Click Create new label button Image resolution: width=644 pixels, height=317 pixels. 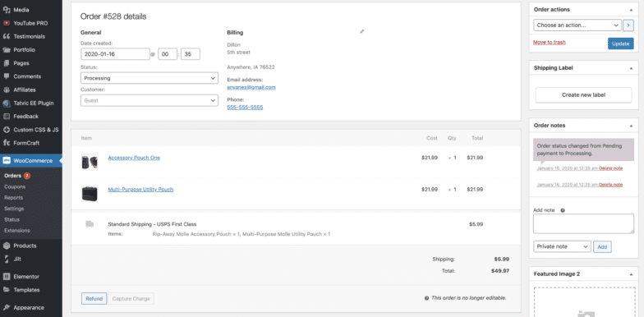coord(583,95)
